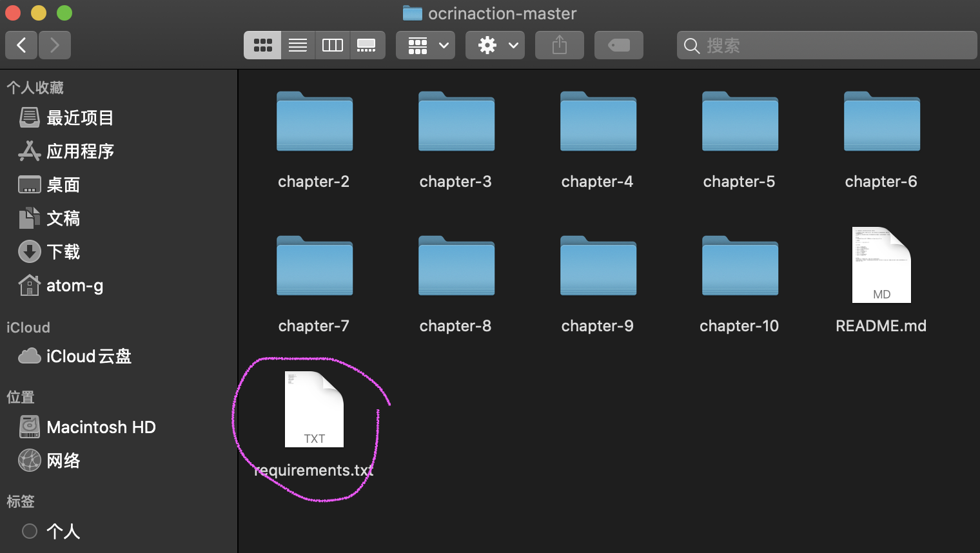Click the magnifier icon in search box
This screenshot has height=553, width=980.
pos(692,46)
